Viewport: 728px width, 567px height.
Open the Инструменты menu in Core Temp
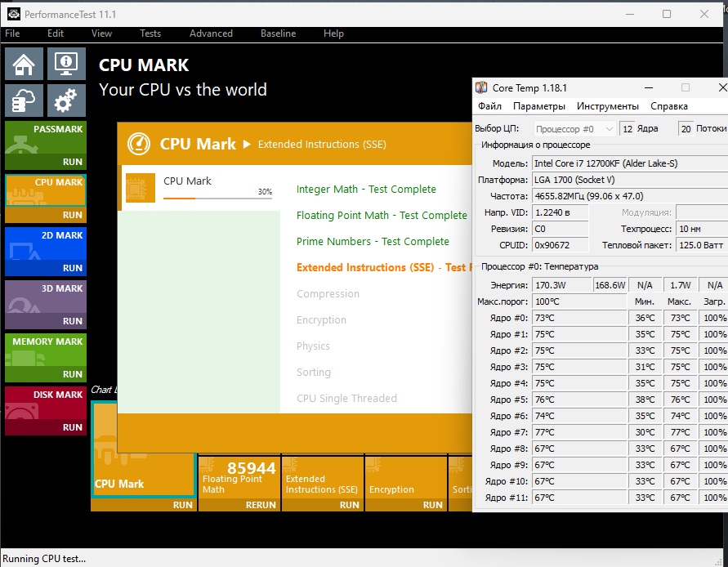(607, 106)
